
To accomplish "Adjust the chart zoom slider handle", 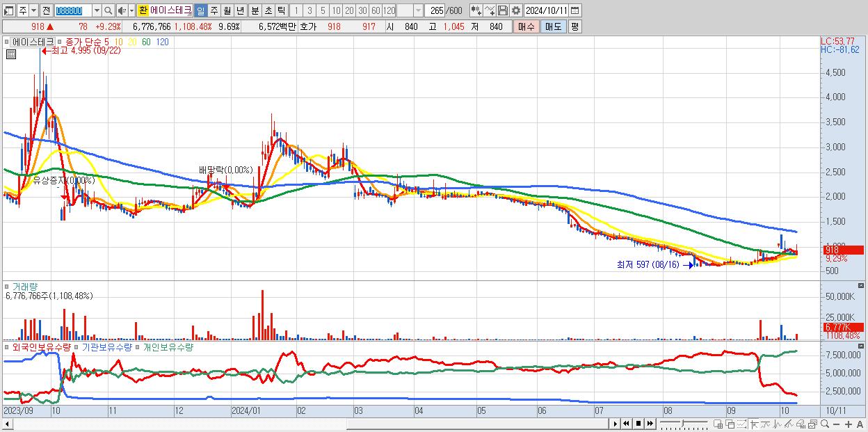I will (x=682, y=424).
